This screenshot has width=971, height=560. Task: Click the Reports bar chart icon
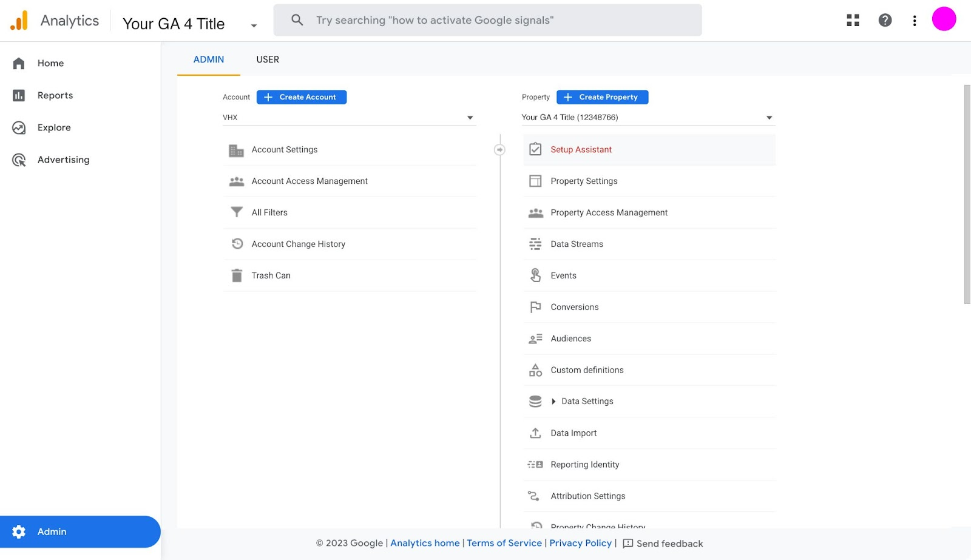tap(19, 95)
